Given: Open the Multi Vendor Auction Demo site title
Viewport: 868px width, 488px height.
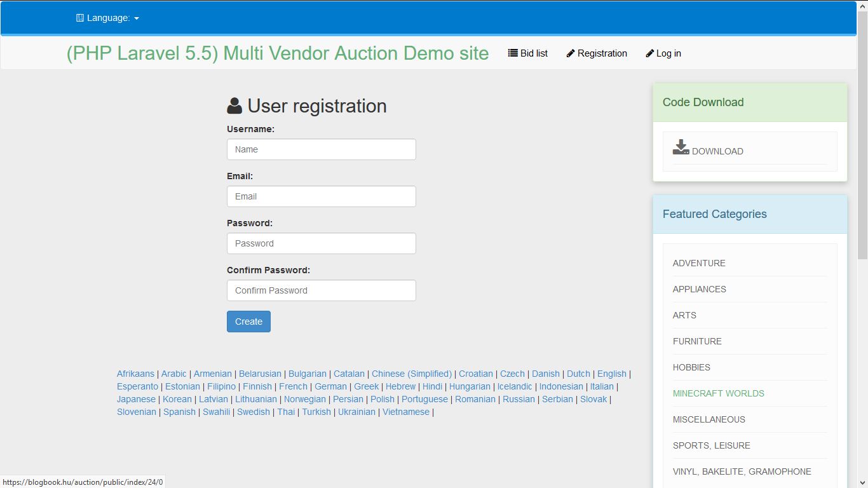Looking at the screenshot, I should 278,53.
